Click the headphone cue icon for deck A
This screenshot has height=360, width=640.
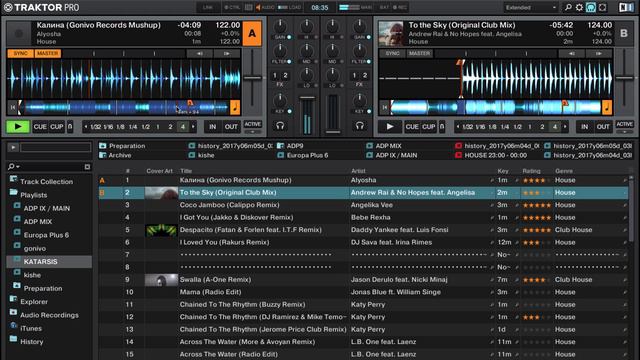[280, 126]
